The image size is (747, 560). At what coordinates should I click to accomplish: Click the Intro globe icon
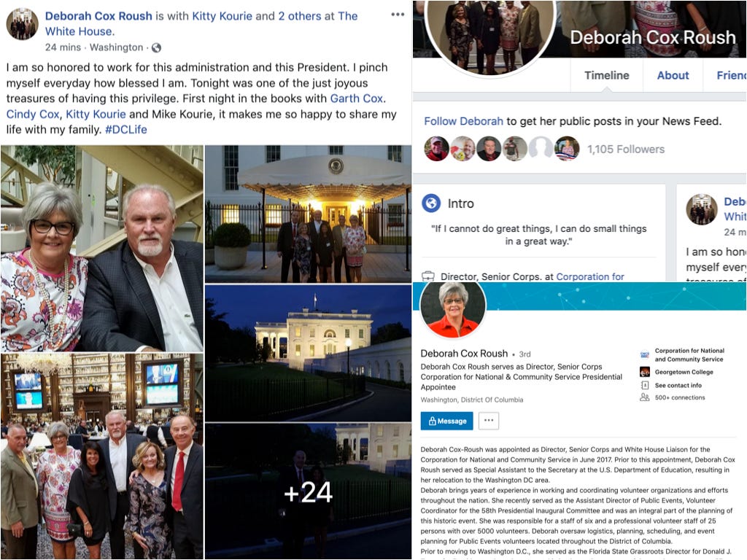click(431, 203)
